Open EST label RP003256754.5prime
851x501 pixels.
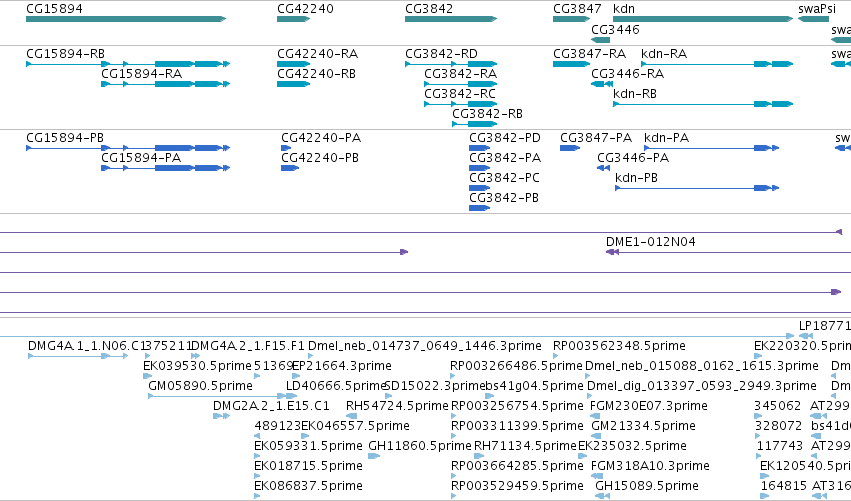tap(517, 406)
